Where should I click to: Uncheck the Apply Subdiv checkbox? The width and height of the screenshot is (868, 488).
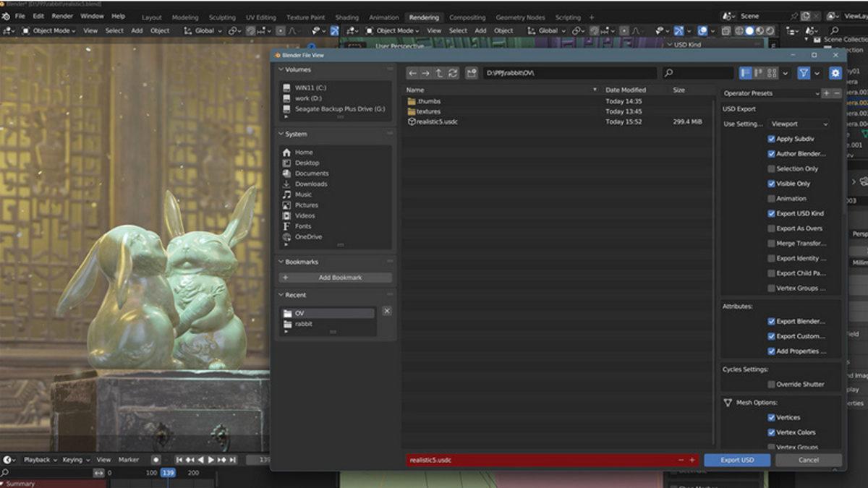pos(771,139)
